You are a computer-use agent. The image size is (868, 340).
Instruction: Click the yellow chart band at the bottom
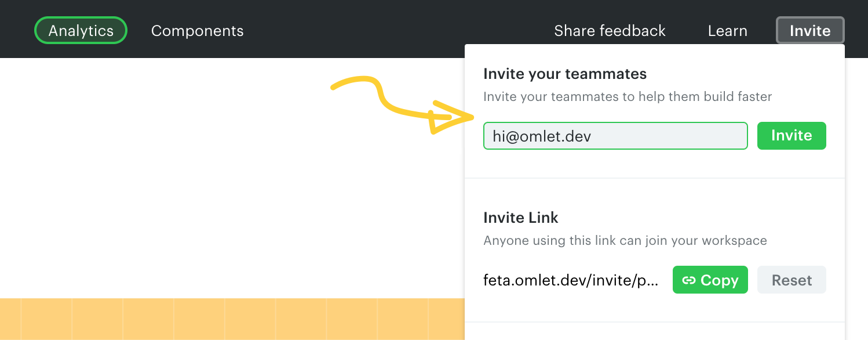[232, 319]
